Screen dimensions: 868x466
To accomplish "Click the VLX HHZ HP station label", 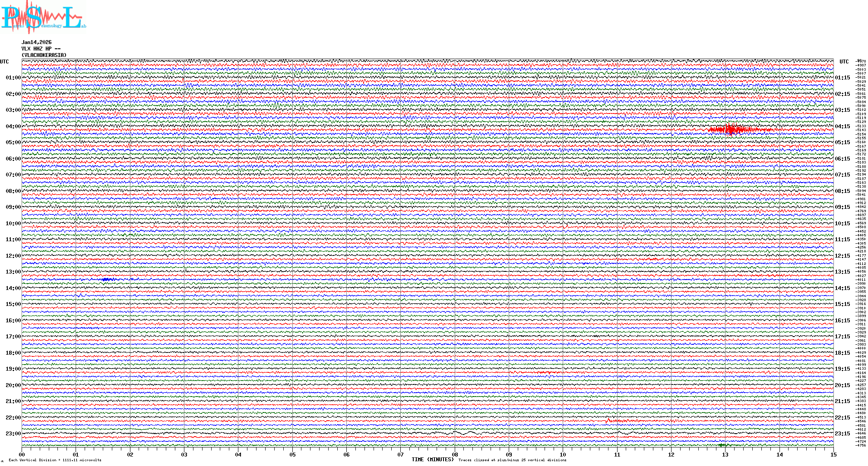I will [x=41, y=49].
